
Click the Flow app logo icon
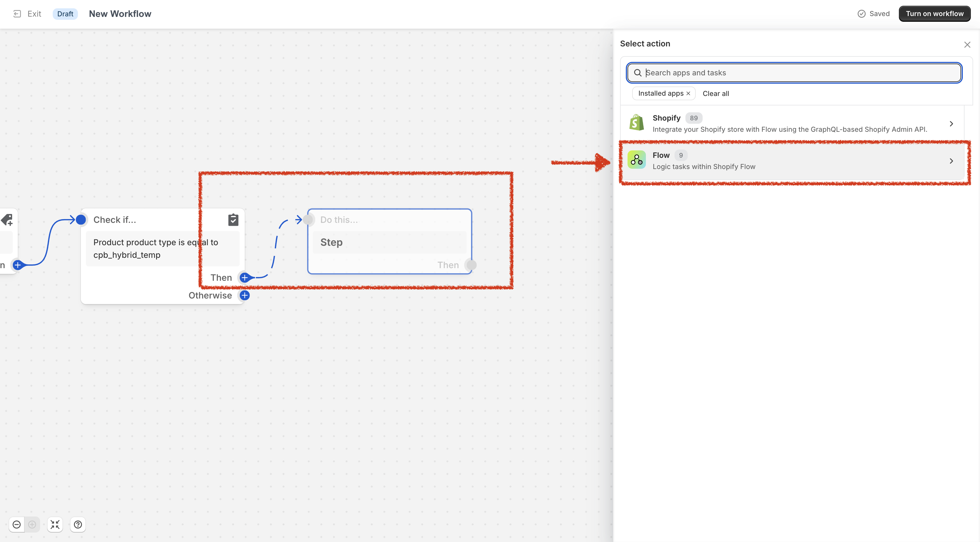tap(636, 160)
